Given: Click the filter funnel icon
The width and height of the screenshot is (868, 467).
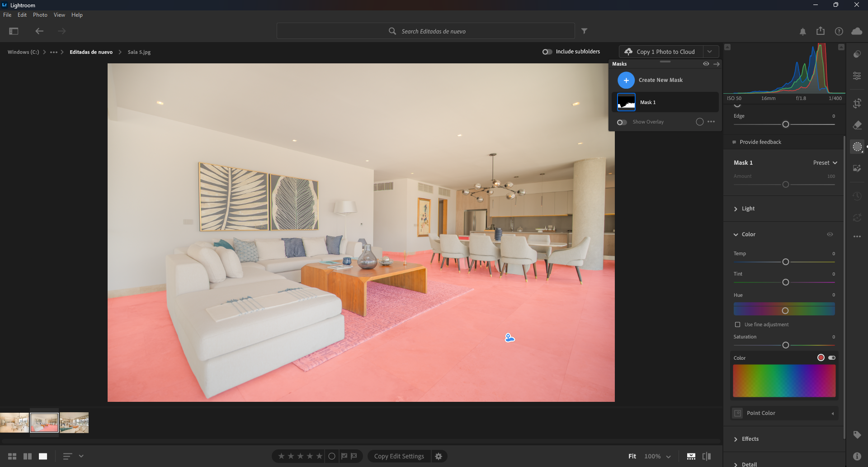Looking at the screenshot, I should coord(584,31).
